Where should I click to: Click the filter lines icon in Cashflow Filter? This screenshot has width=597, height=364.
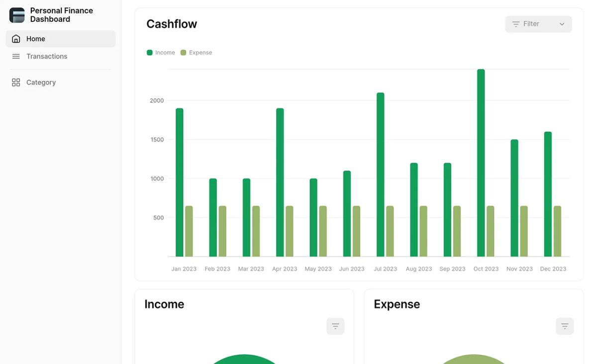[516, 24]
